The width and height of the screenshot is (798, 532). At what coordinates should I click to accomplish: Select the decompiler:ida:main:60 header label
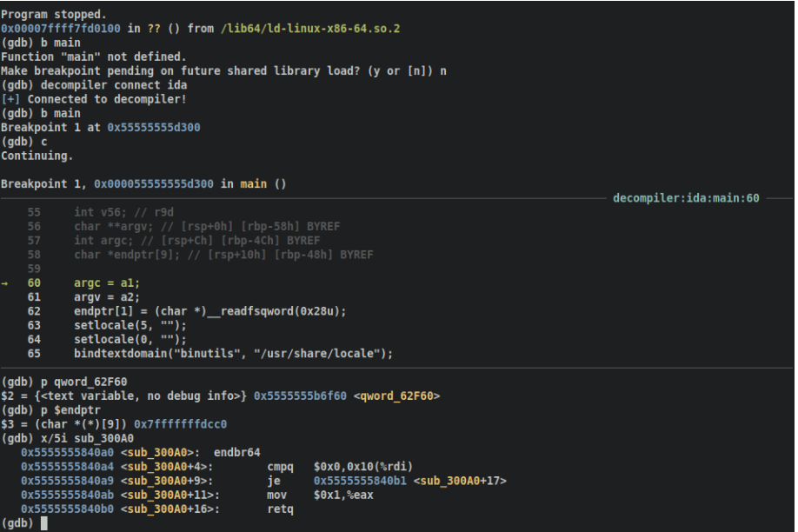[x=686, y=198]
